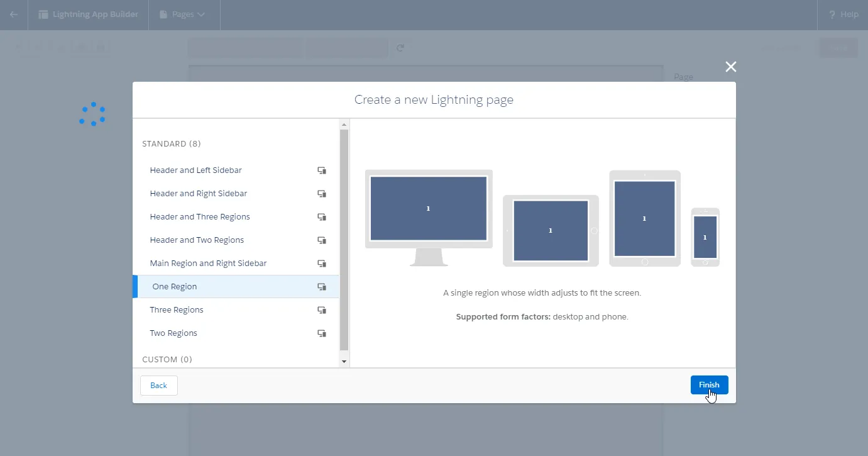Click form factor icon beside One Region
This screenshot has height=456, width=868.
click(322, 287)
